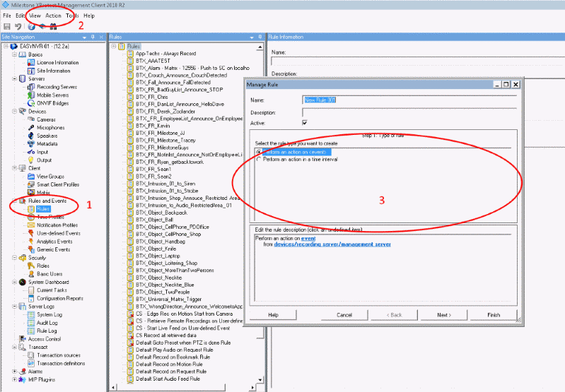This screenshot has width=565, height=392.
Task: Open the Tools menu
Action: click(x=72, y=16)
